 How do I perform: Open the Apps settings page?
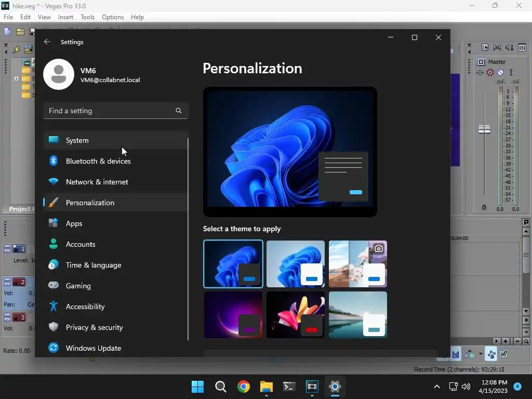[x=115, y=223]
